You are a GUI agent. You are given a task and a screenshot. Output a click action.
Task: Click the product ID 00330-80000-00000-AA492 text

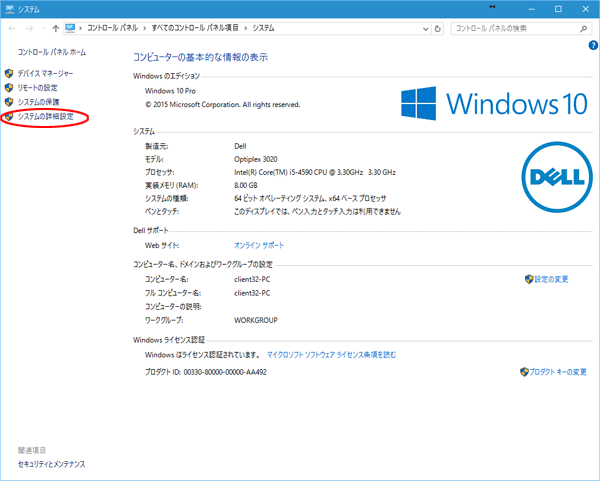[225, 372]
